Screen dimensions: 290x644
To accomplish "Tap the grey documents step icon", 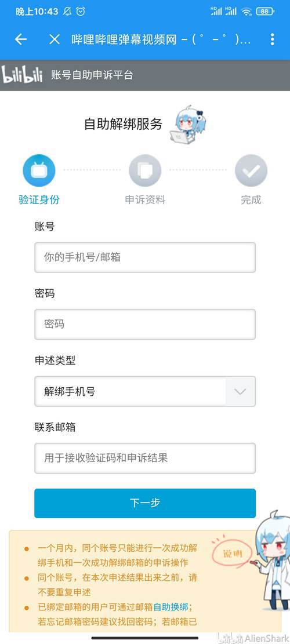I will click(144, 170).
